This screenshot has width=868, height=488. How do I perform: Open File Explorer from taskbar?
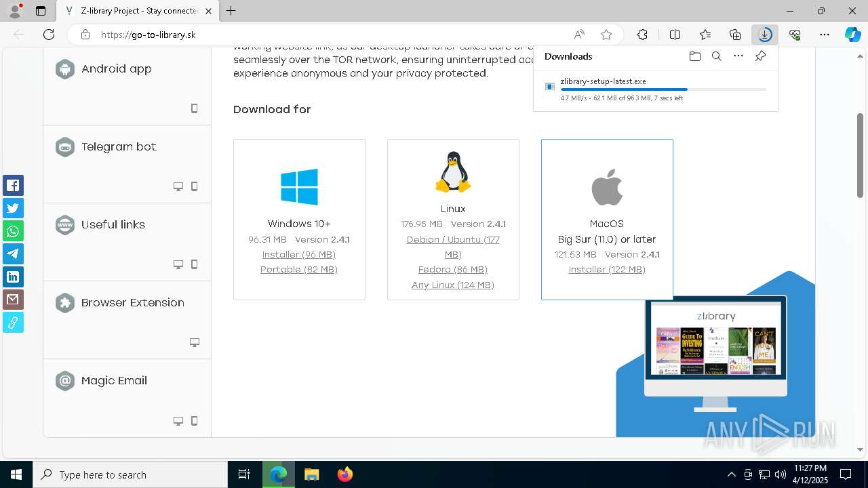point(311,474)
